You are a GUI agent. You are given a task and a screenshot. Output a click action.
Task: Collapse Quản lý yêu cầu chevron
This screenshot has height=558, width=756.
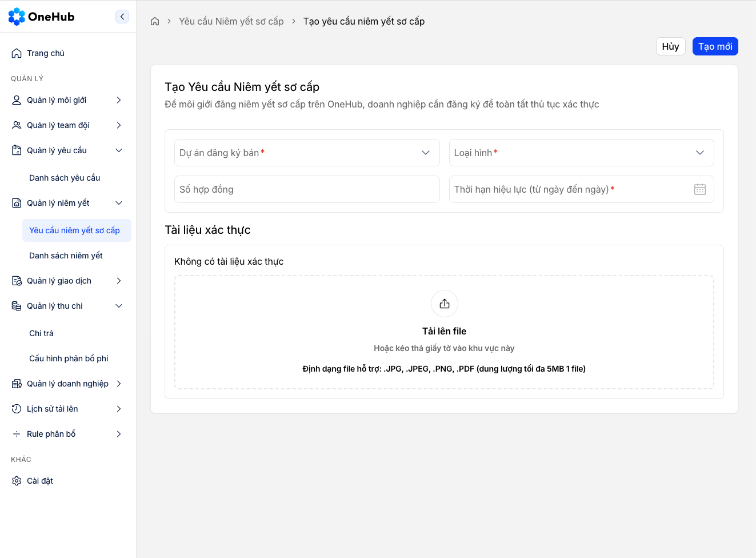pos(119,150)
